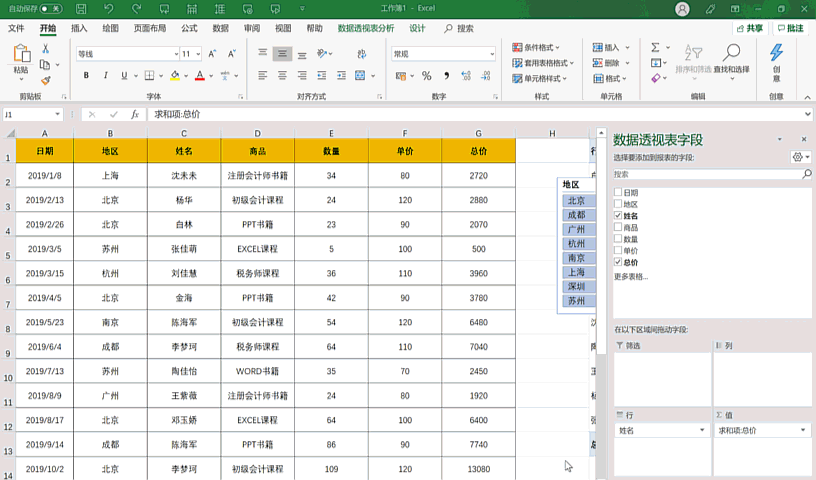Click the center align icon
The image size is (816, 480).
tap(283, 76)
